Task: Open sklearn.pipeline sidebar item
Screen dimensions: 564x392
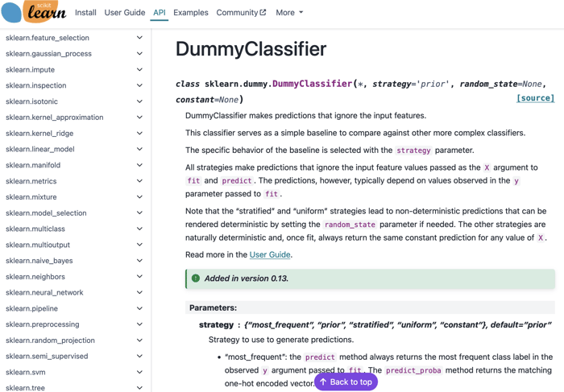Action: point(31,308)
